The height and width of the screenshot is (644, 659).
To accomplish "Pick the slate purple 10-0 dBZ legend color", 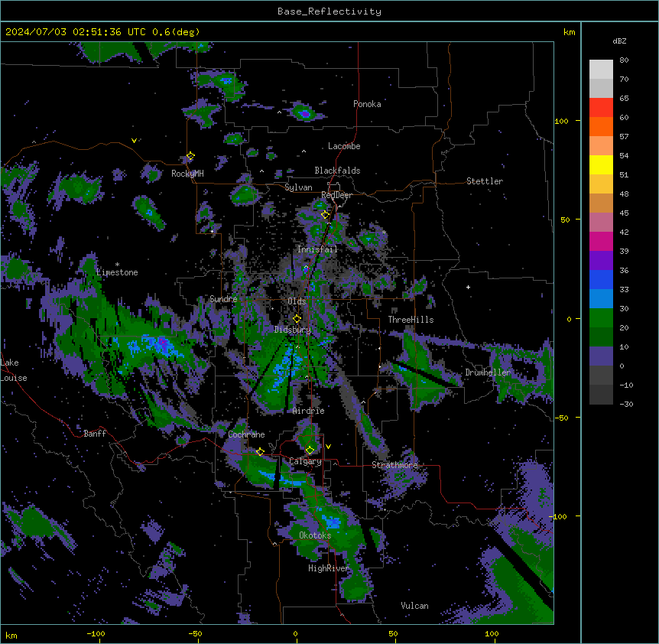I will (601, 356).
